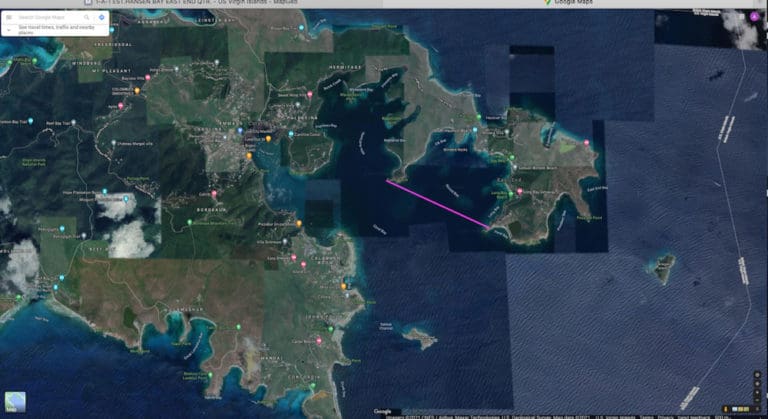Open the Layers map type thumbnail
The width and height of the screenshot is (768, 419).
coord(15,402)
